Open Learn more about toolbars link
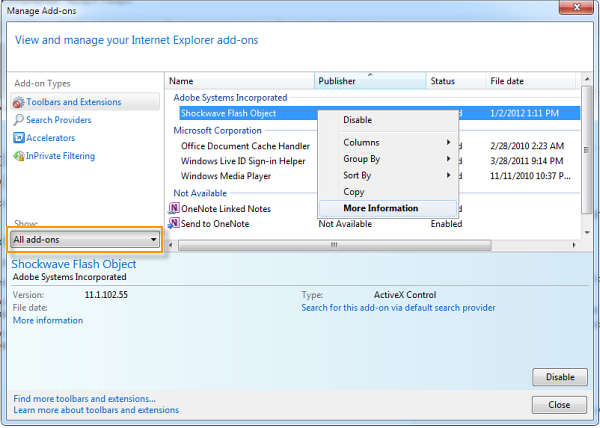This screenshot has width=600, height=428. [96, 410]
